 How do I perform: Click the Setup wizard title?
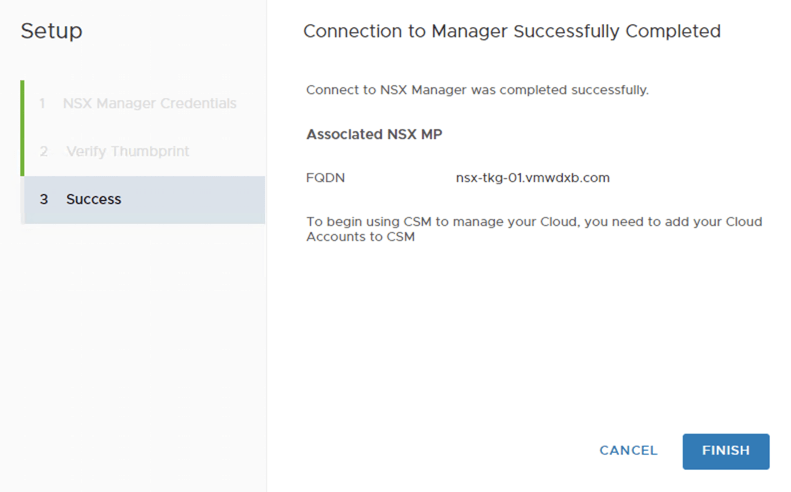coord(52,31)
